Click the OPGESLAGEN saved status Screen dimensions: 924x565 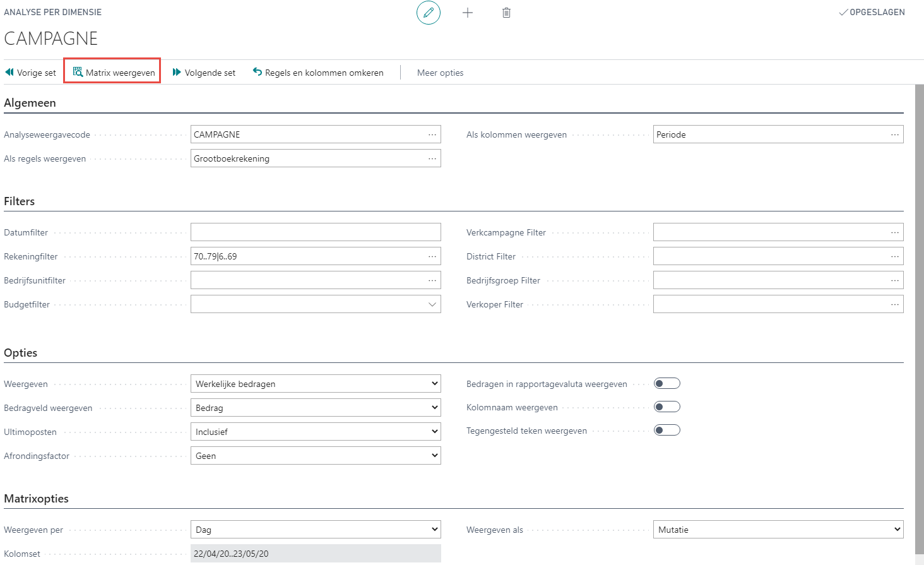tap(872, 12)
